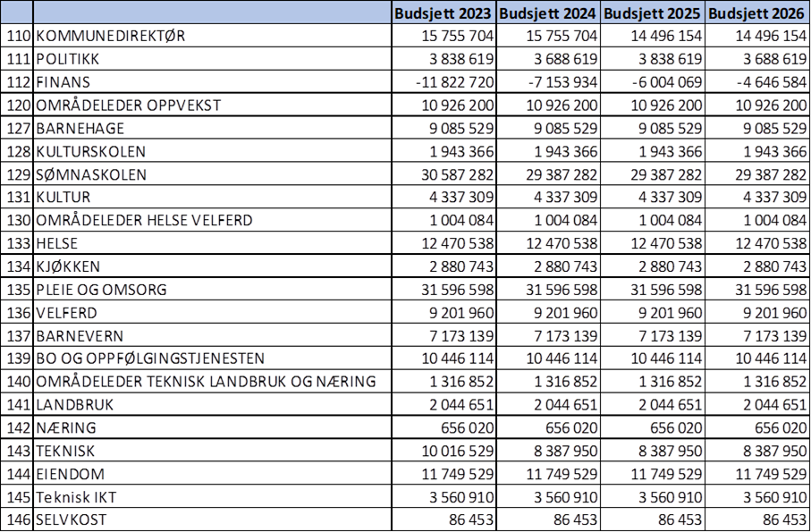
Task: Select the SØMNASKOLEN cell
Action: 212,174
